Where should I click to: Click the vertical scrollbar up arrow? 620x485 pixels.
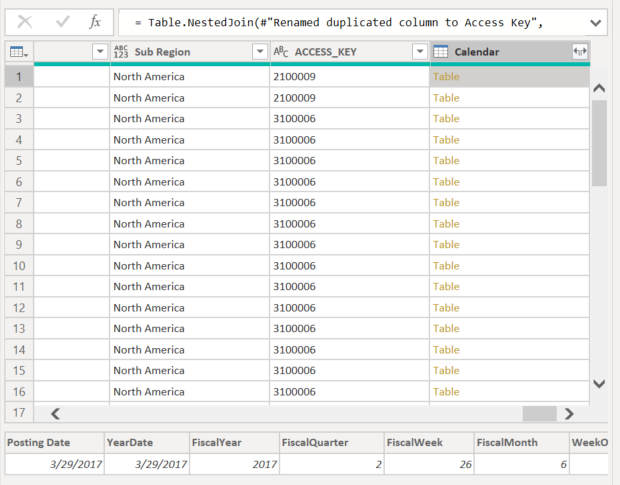tap(599, 88)
